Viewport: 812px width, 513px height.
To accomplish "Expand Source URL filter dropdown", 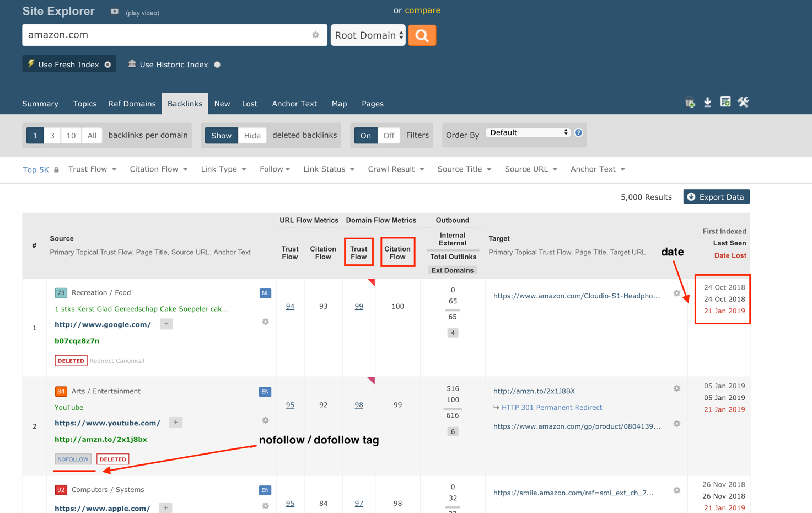I will pos(531,169).
